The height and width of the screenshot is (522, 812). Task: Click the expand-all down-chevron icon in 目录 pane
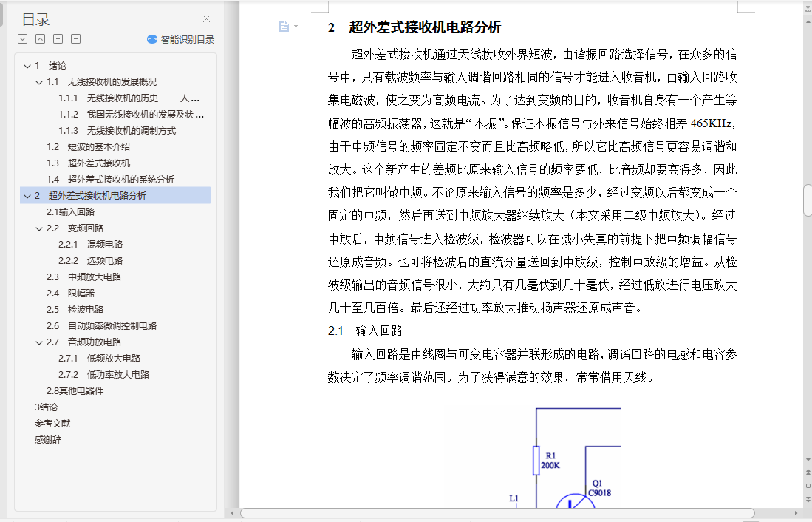pos(22,39)
